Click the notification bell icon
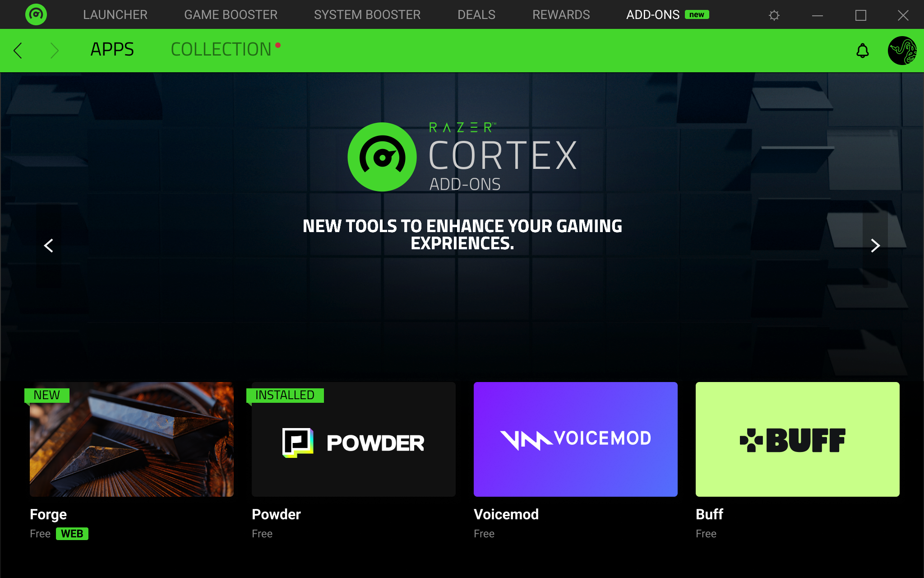This screenshot has width=924, height=578. [x=862, y=50]
